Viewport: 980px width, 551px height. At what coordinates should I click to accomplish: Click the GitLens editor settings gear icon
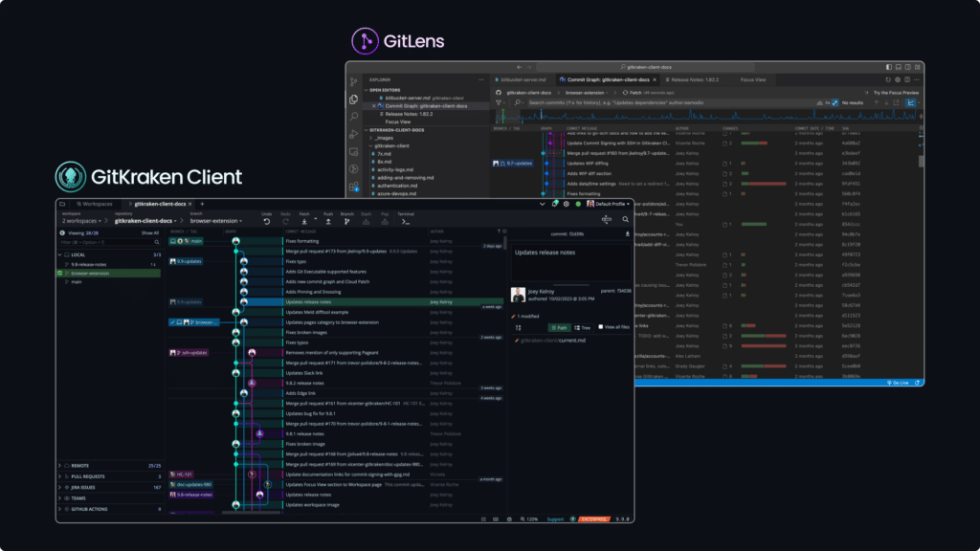898,80
